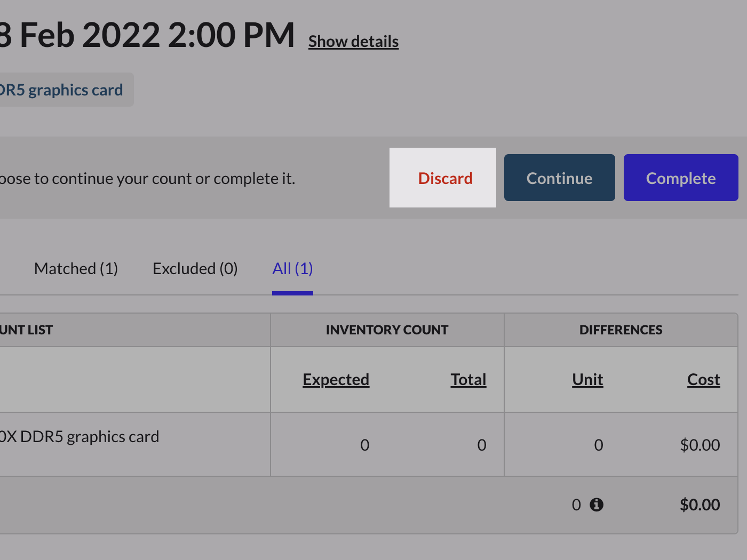Select the All (1) tab

tap(292, 269)
